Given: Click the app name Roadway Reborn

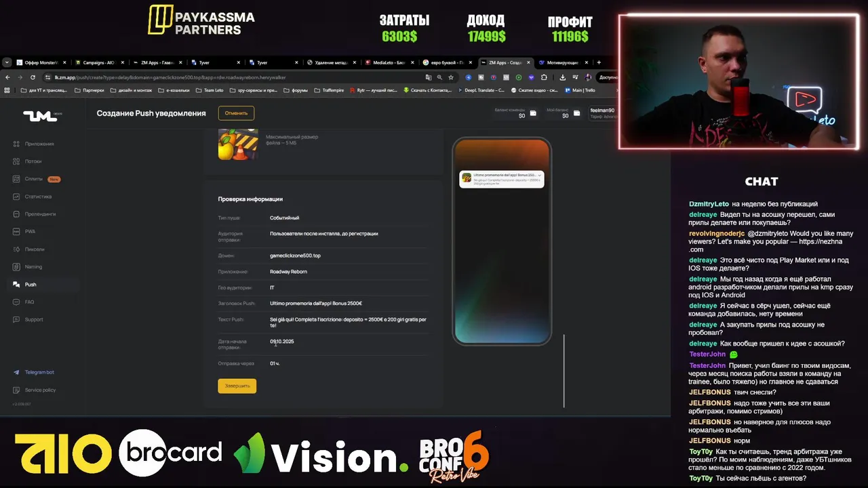Looking at the screenshot, I should click(x=288, y=272).
